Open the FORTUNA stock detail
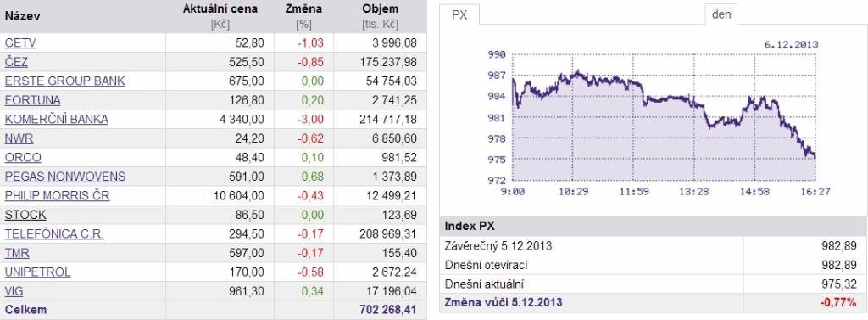Screen dimensions: 868x320 pyautogui.click(x=33, y=100)
